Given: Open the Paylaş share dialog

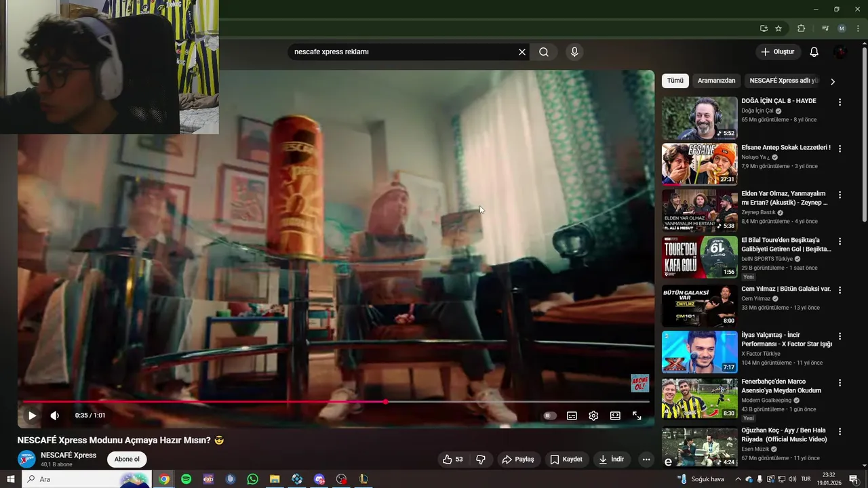Looking at the screenshot, I should point(518,460).
